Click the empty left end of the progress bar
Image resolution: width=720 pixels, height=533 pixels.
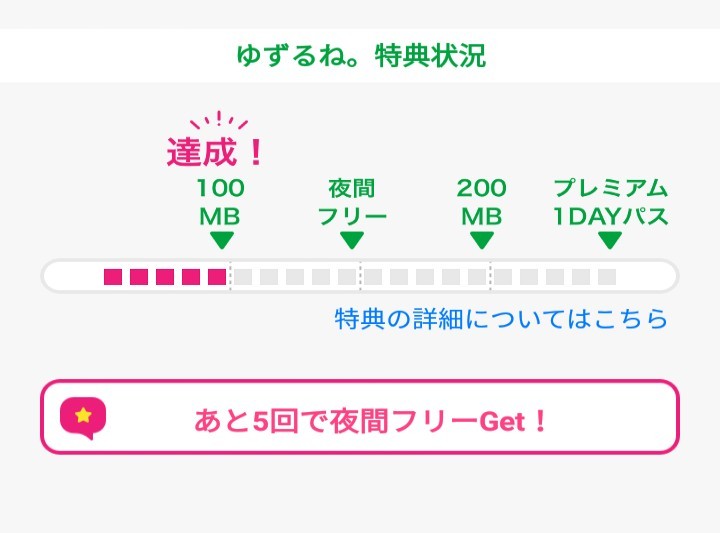pyautogui.click(x=72, y=276)
